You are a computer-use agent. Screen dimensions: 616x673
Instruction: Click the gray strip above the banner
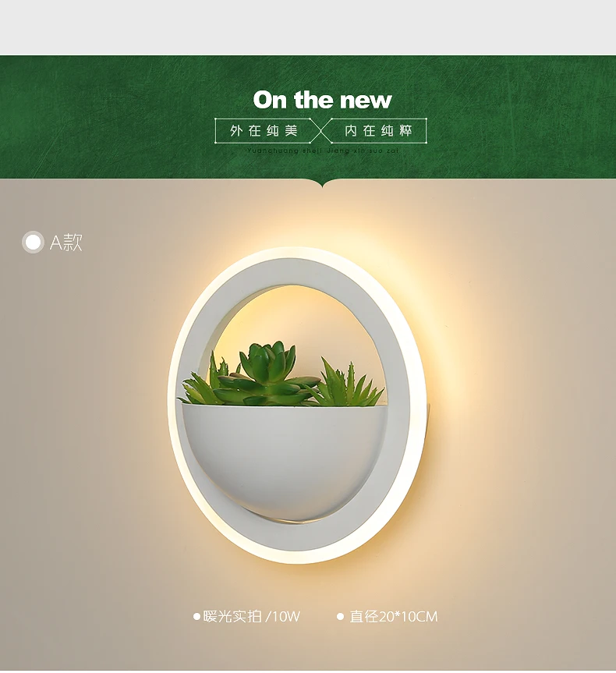pyautogui.click(x=308, y=27)
